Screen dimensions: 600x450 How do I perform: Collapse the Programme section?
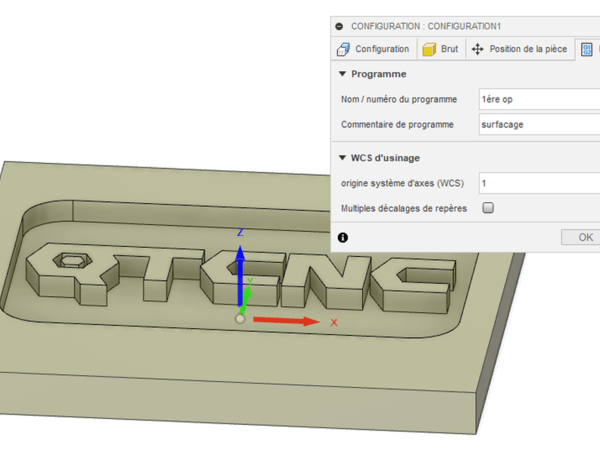click(x=342, y=74)
